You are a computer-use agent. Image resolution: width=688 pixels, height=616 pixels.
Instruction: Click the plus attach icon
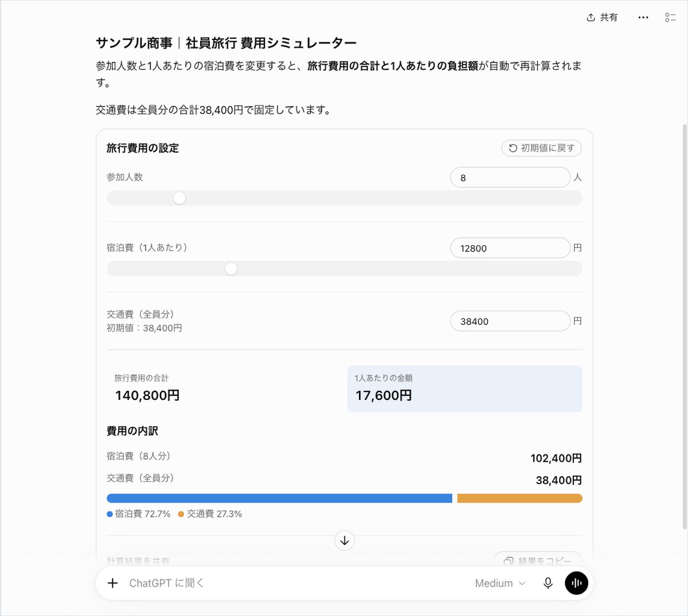(x=113, y=583)
